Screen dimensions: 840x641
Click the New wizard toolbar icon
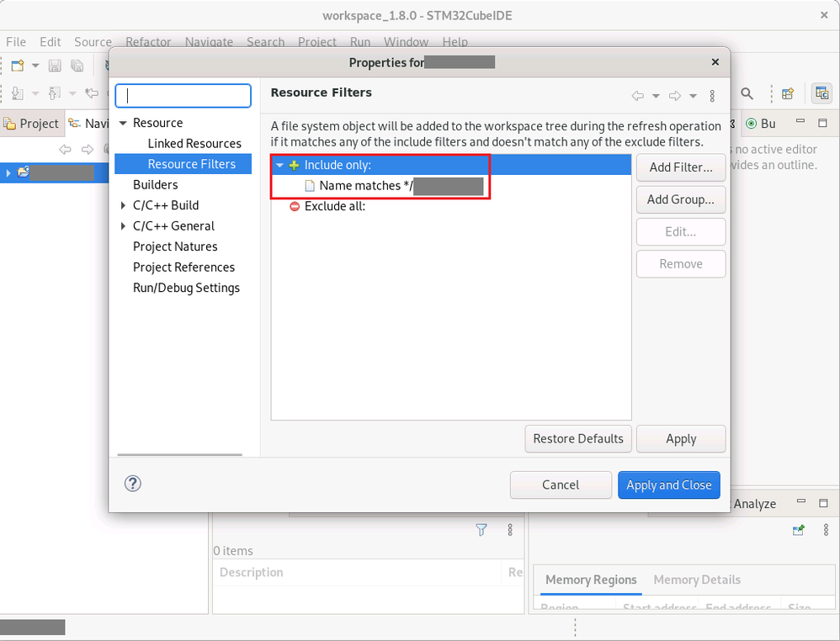point(18,66)
